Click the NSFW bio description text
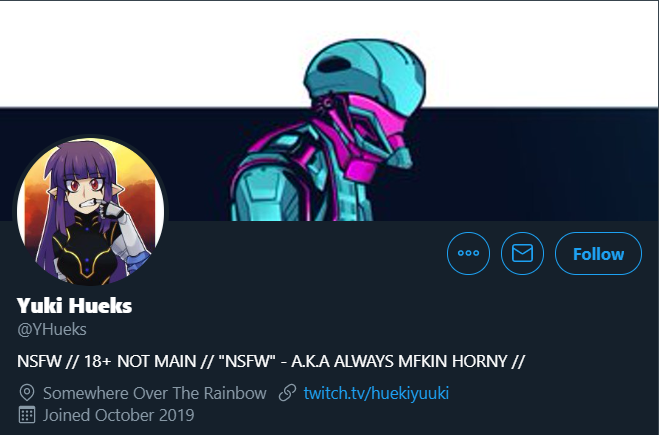Viewport: 659px width, 435px height. tap(271, 361)
